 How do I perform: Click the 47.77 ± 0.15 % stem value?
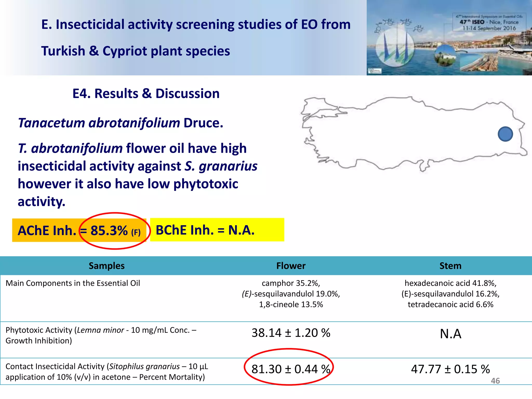pos(450,369)
